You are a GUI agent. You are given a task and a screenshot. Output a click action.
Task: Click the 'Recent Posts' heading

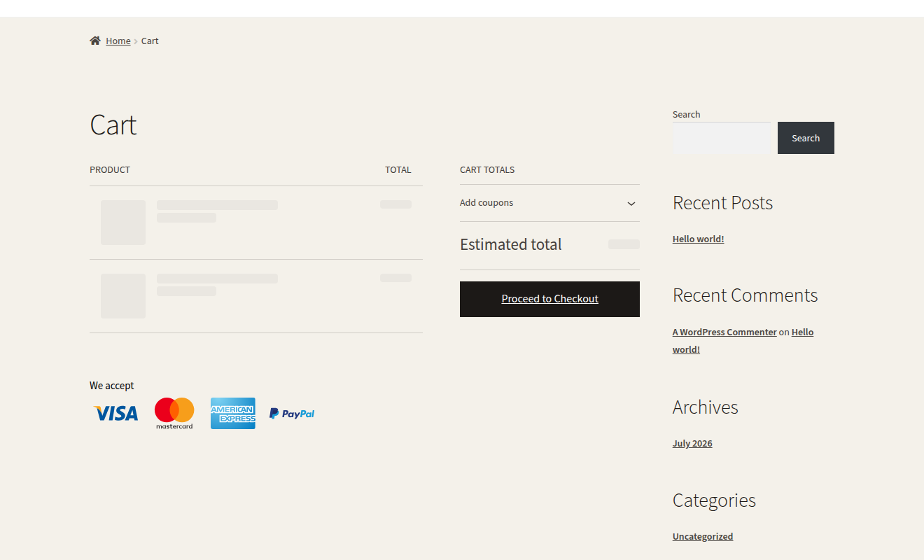[x=722, y=203]
